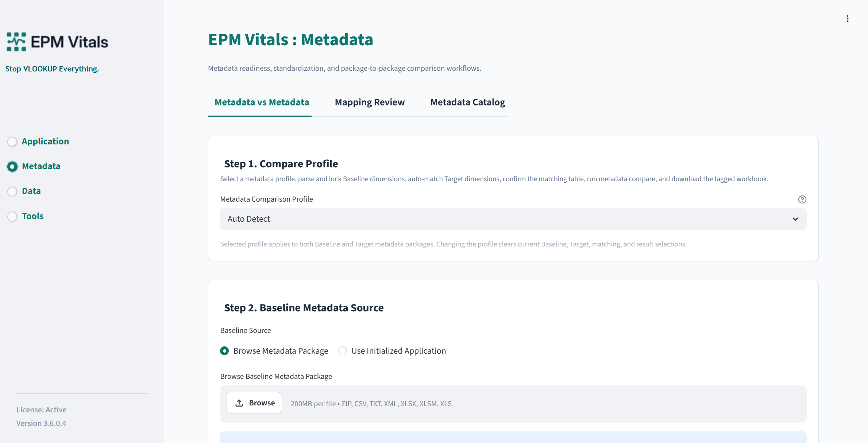868x443 pixels.
Task: Click the 'Step 1. Compare Profile' heading
Action: tap(281, 164)
